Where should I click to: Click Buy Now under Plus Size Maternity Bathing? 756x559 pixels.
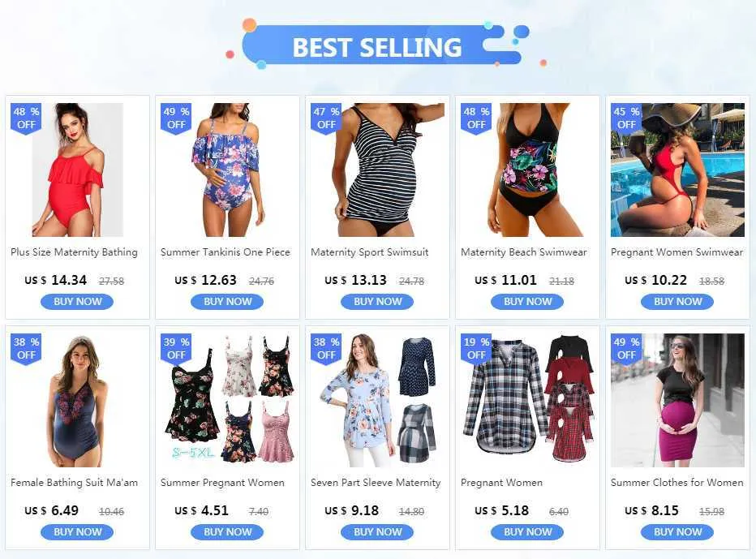pos(77,302)
